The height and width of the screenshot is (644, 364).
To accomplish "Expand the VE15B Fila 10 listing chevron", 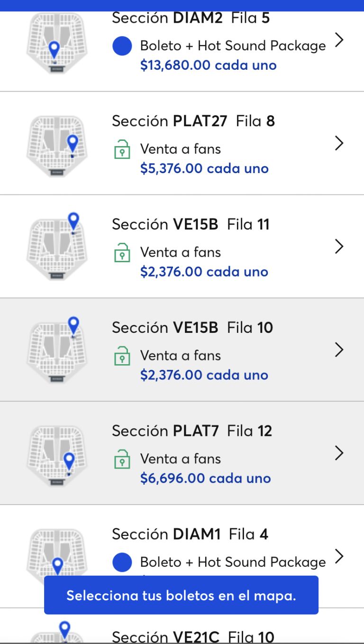I will pos(338,350).
